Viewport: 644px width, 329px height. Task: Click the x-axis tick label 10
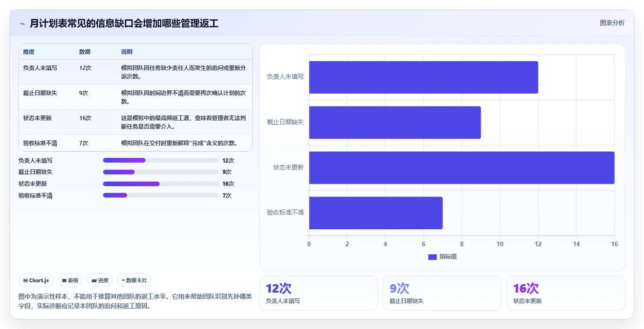[500, 244]
